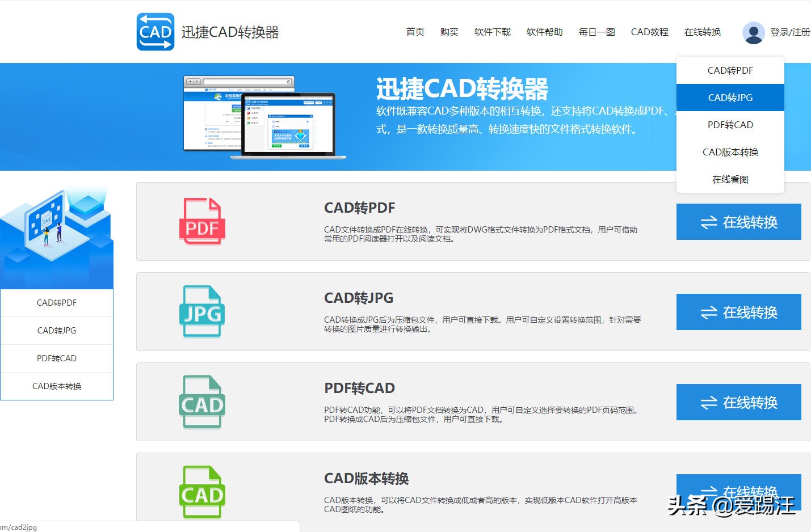
Task: Open the 在线转换 navigation dropdown
Action: pos(702,32)
